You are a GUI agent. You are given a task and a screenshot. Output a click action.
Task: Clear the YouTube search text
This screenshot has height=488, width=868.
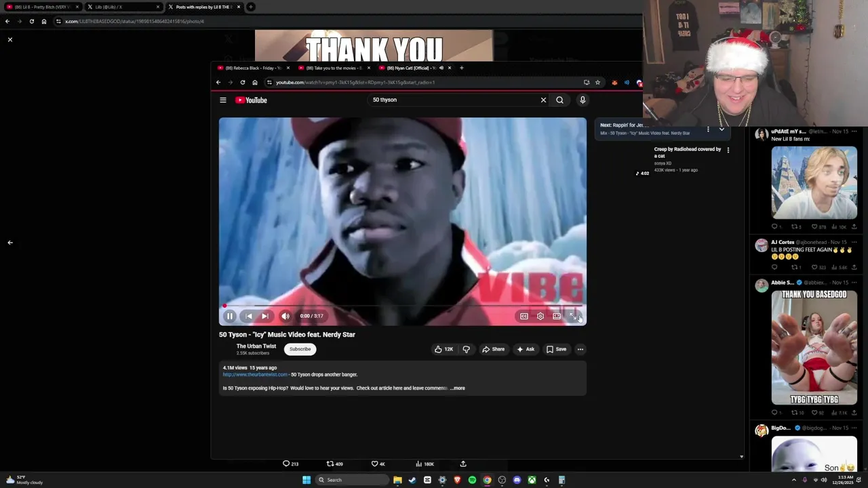coord(543,100)
